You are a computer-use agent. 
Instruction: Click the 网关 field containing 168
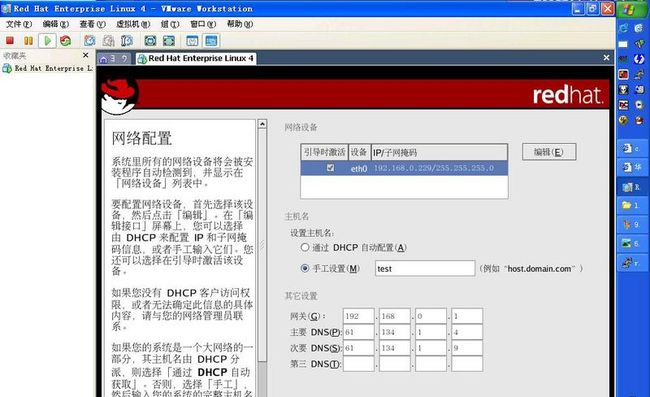click(395, 316)
